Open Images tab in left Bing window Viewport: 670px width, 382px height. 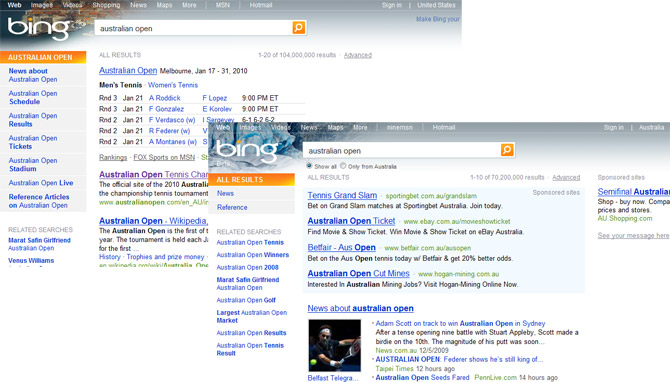click(x=42, y=5)
